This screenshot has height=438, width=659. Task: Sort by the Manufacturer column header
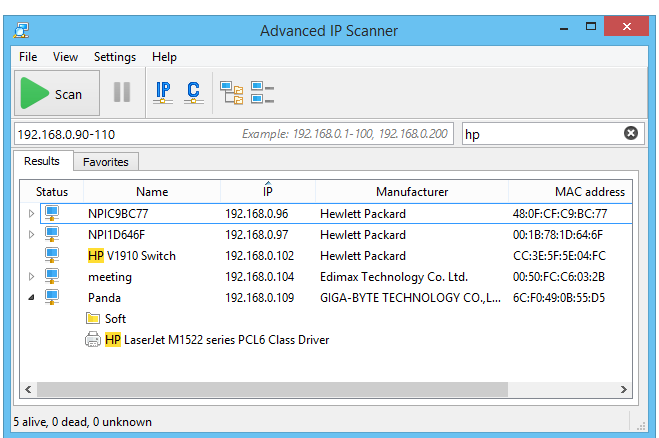point(412,192)
